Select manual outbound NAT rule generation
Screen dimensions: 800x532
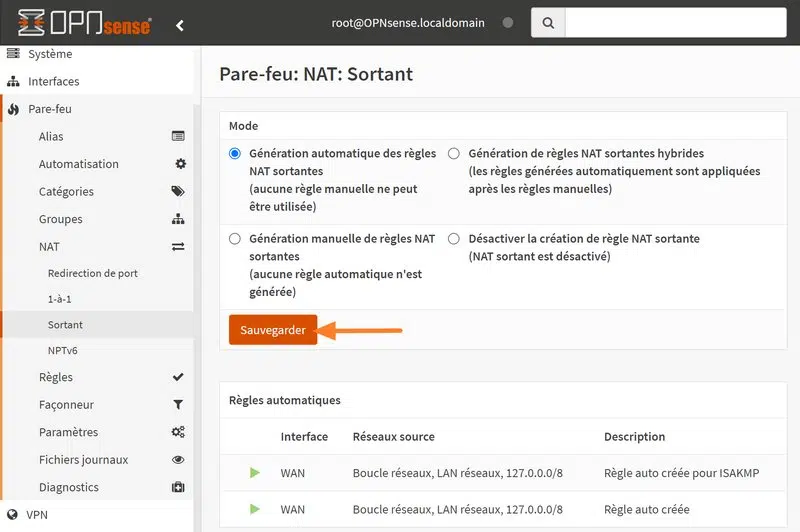coord(235,239)
